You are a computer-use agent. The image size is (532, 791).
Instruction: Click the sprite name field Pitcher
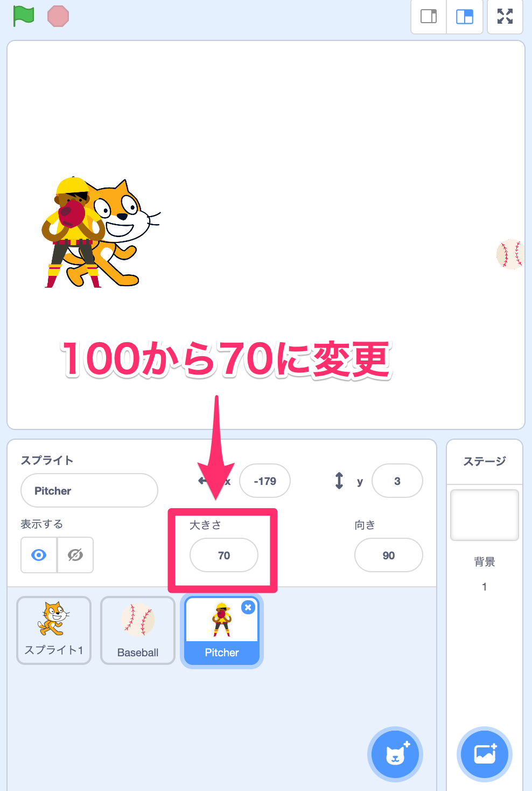point(89,490)
